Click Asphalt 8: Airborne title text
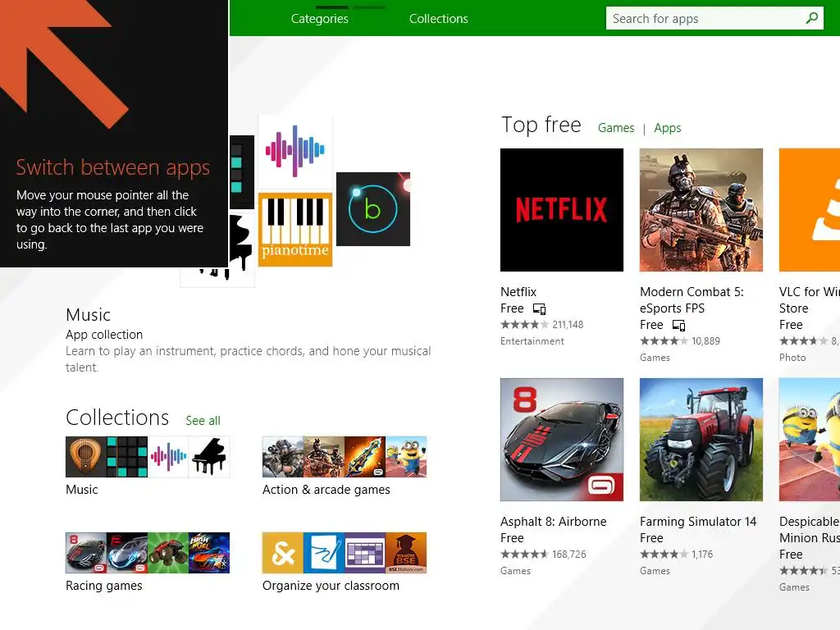 [x=554, y=522]
